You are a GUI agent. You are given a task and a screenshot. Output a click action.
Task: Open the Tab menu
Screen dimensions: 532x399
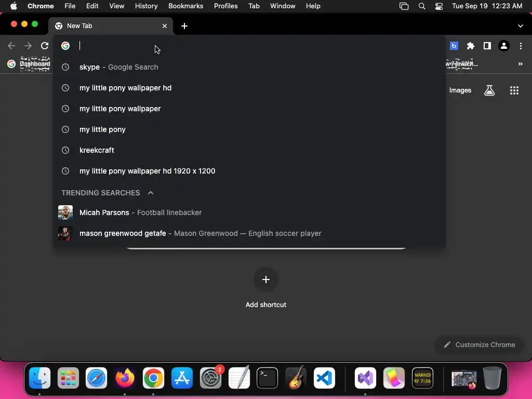click(x=254, y=6)
